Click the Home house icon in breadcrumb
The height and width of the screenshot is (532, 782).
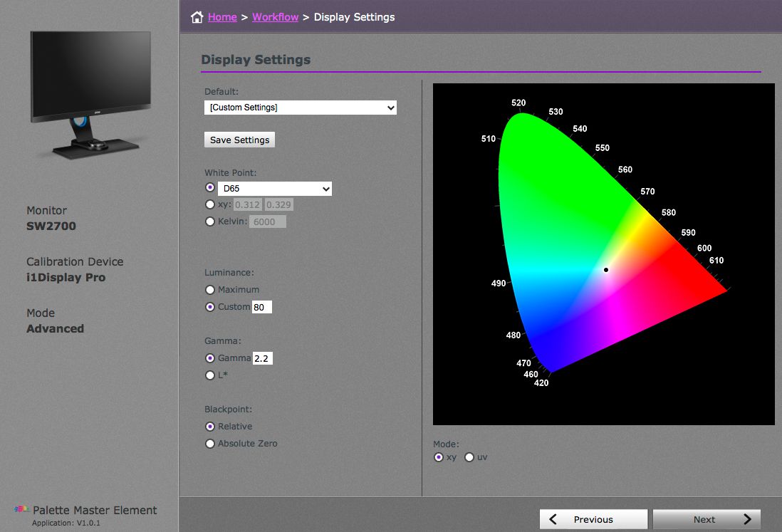point(197,16)
